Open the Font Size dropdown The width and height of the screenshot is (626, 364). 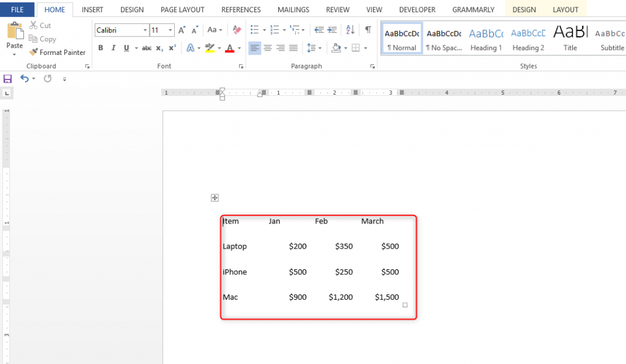(170, 30)
